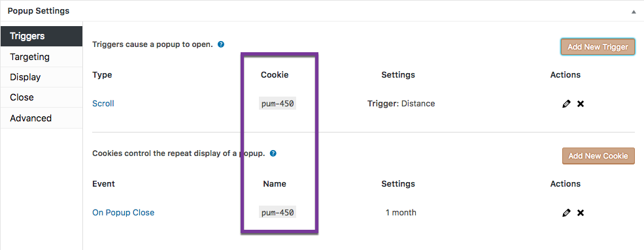Select pum-450 cookie code in triggers row
Screen dimensions: 644x250
coord(278,104)
